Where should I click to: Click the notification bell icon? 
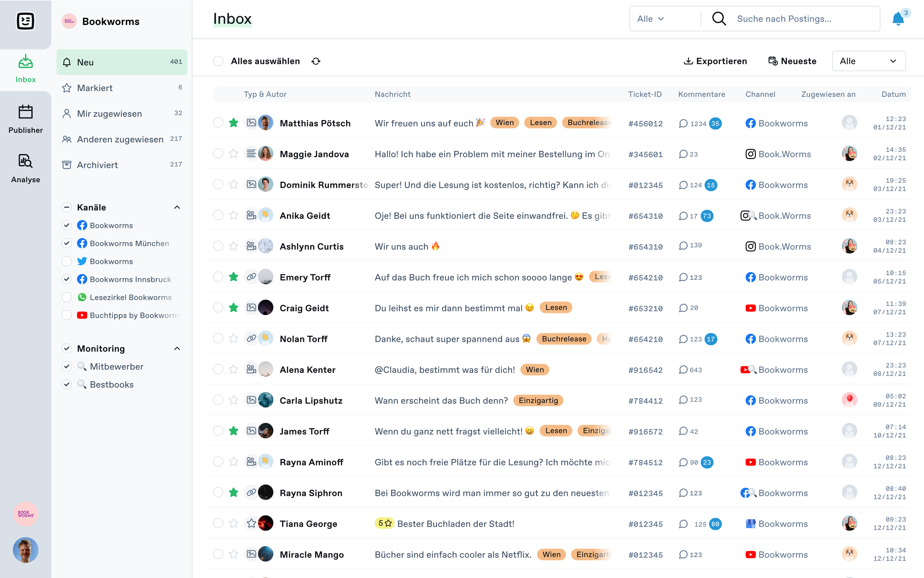[x=899, y=19]
